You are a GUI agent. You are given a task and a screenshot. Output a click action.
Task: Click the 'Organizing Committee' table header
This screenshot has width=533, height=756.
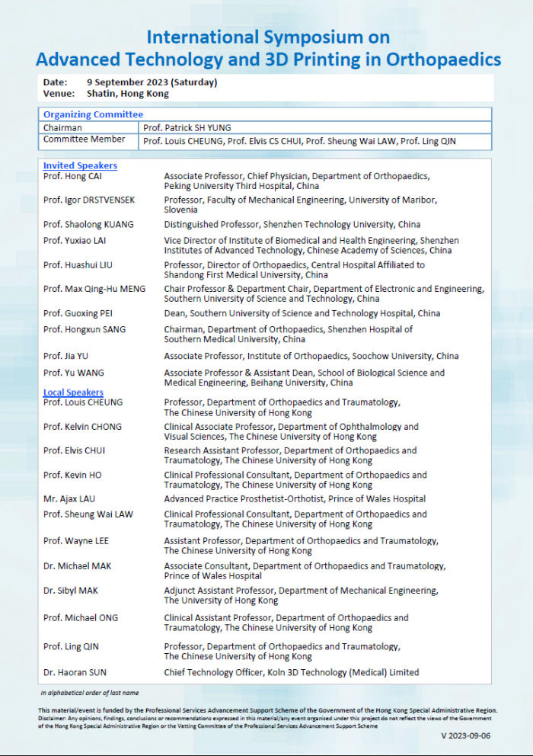93,114
